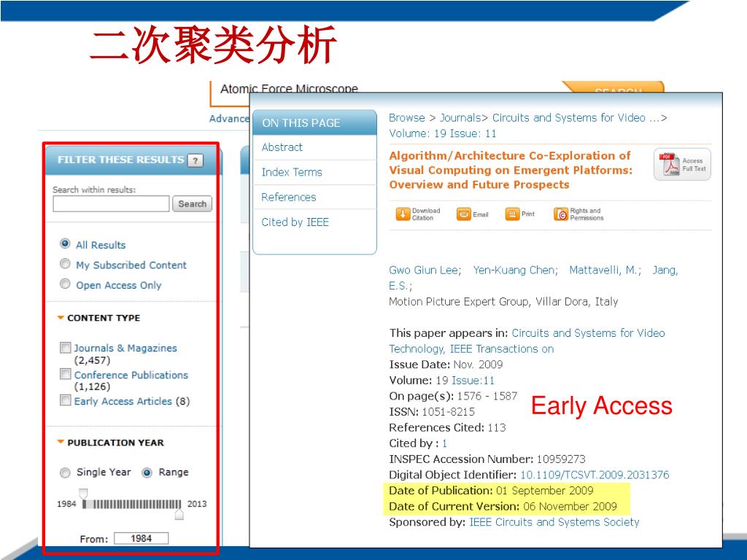Jump to the References section
Screen dimensions: 747x560
(289, 197)
